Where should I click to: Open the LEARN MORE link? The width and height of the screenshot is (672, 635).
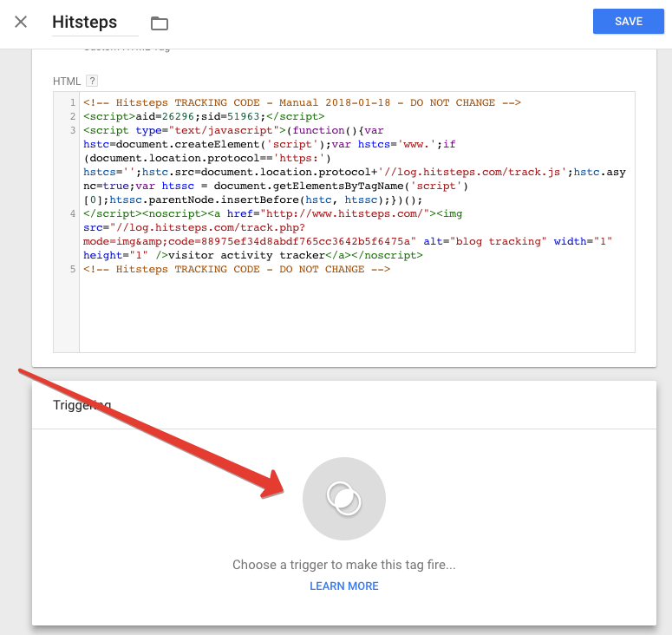click(344, 586)
